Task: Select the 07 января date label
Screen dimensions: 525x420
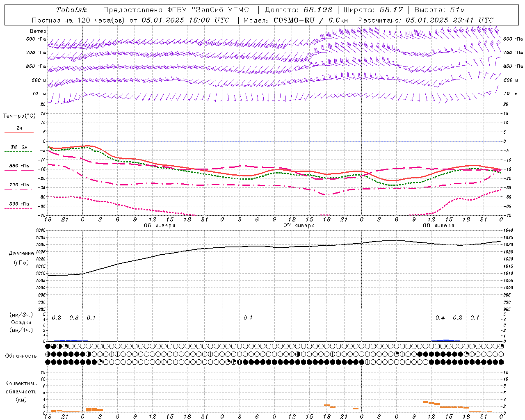Action: click(299, 226)
